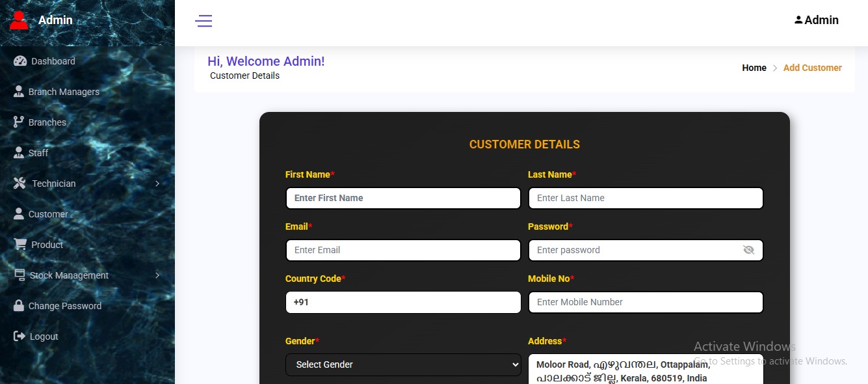The height and width of the screenshot is (384, 868).
Task: Click the Technician wrench tools icon
Action: [20, 184]
